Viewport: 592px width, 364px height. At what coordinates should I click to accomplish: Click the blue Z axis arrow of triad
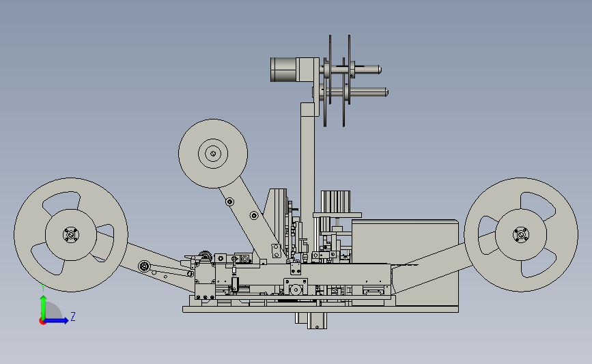pos(57,321)
